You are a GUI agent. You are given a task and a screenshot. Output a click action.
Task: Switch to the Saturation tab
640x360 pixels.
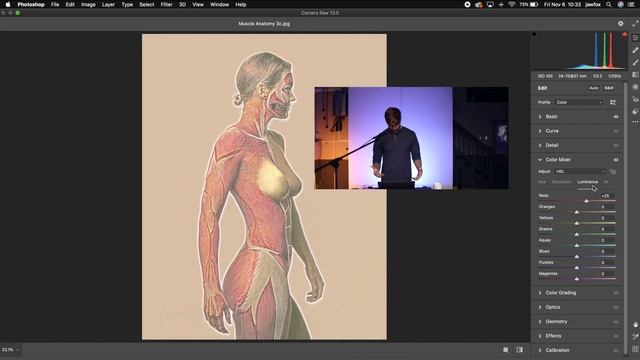[x=562, y=182]
